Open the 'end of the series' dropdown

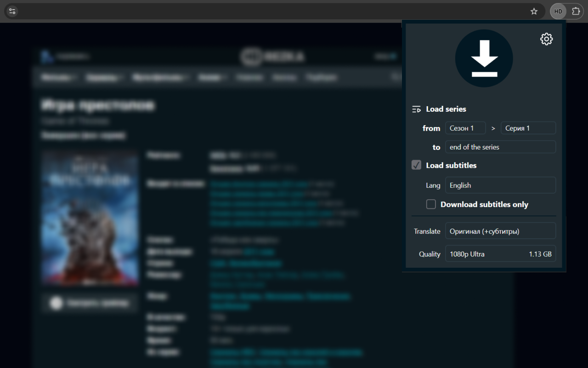[500, 147]
